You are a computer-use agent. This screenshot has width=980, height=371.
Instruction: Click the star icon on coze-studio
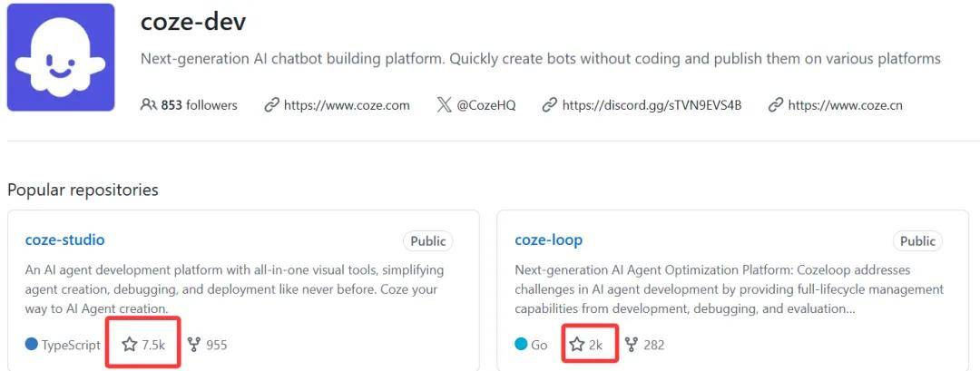click(130, 345)
